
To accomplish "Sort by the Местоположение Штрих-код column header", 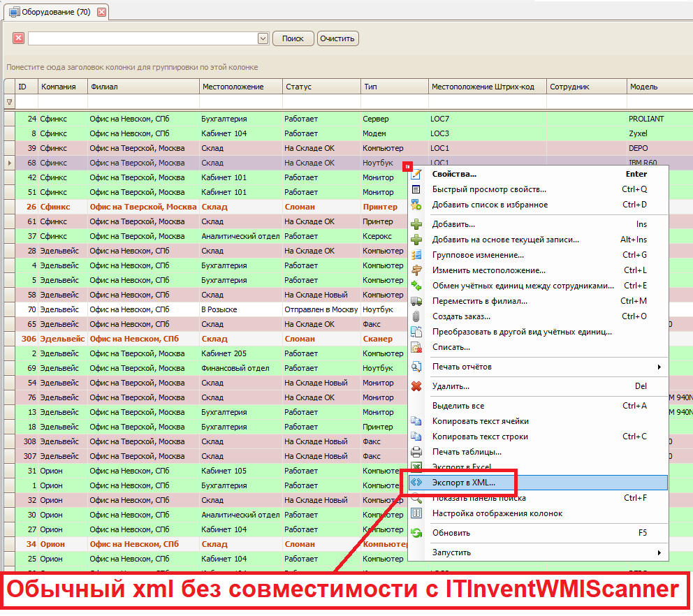I will click(487, 87).
